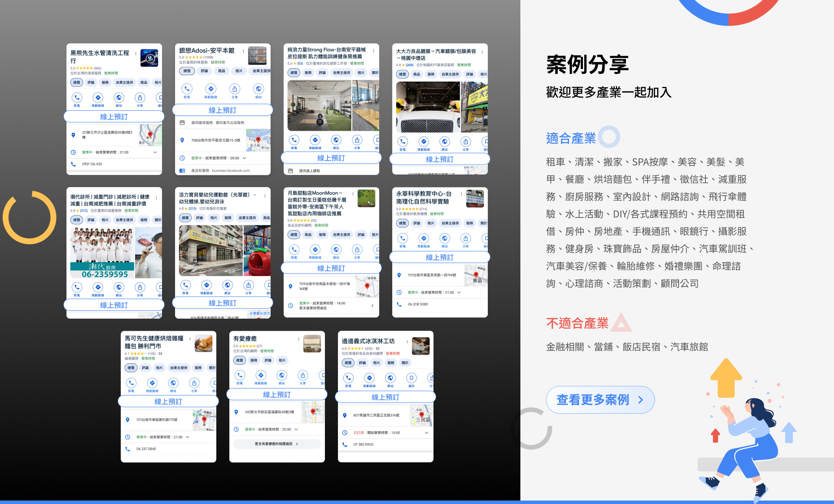Select 評論 tab in 有愛療癒 card
834x504 pixels.
(x=268, y=360)
